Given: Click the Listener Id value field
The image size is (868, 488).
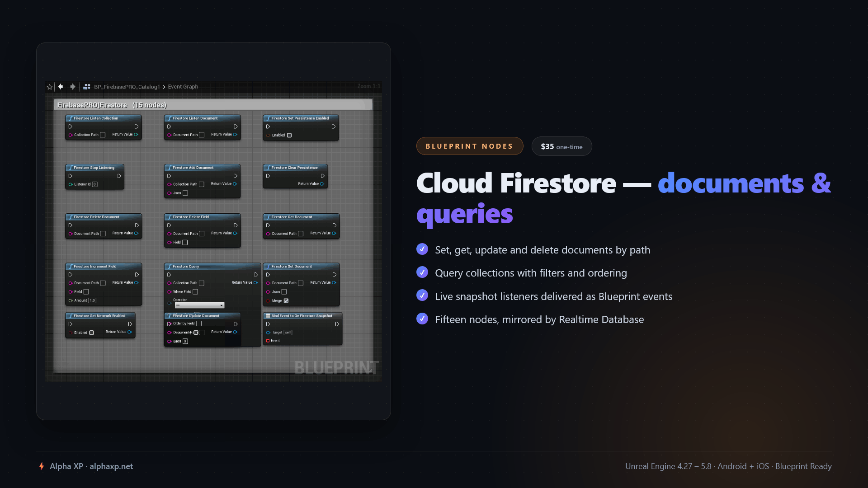Looking at the screenshot, I should [94, 184].
